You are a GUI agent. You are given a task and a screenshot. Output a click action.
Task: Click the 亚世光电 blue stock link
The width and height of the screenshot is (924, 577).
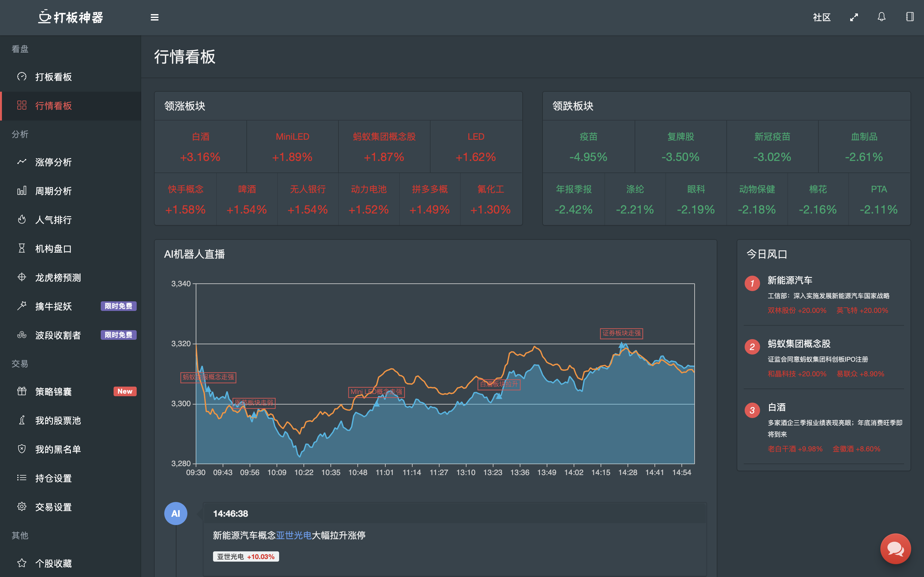pyautogui.click(x=294, y=535)
